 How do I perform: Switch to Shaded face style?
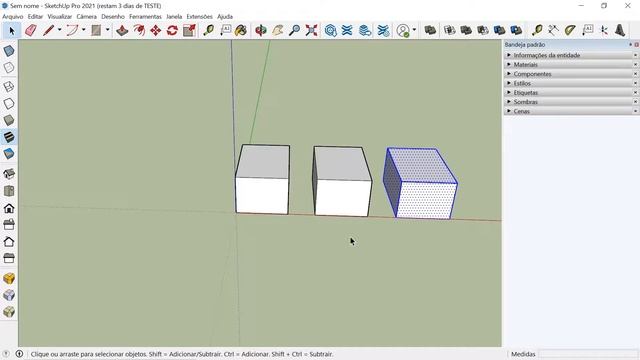coord(9,120)
